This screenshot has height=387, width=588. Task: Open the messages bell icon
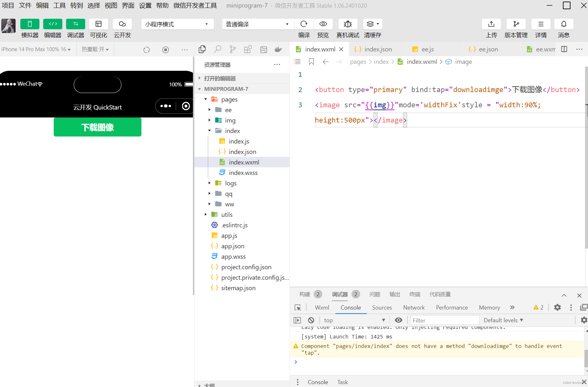coord(564,24)
